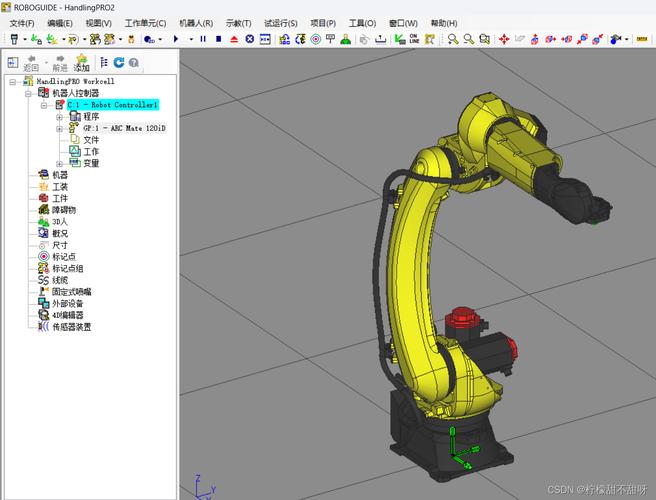Select 障碍物 in the cell tree
The width and height of the screenshot is (656, 500).
63,210
